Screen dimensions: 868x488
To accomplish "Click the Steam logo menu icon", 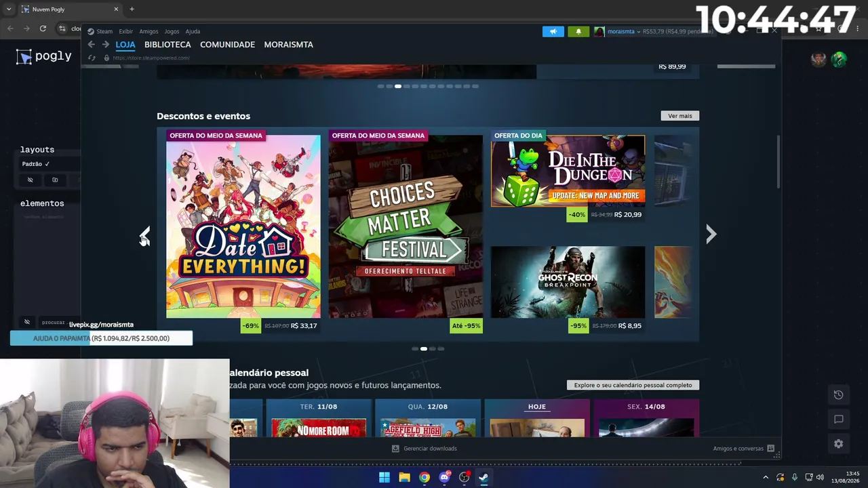I will (x=91, y=31).
